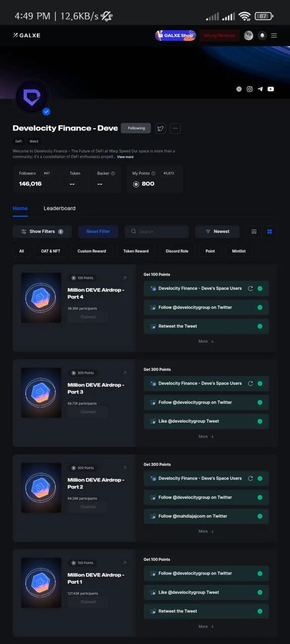Image resolution: width=290 pixels, height=644 pixels.
Task: Open Part 4 campaign arrow icon
Action: [x=124, y=278]
